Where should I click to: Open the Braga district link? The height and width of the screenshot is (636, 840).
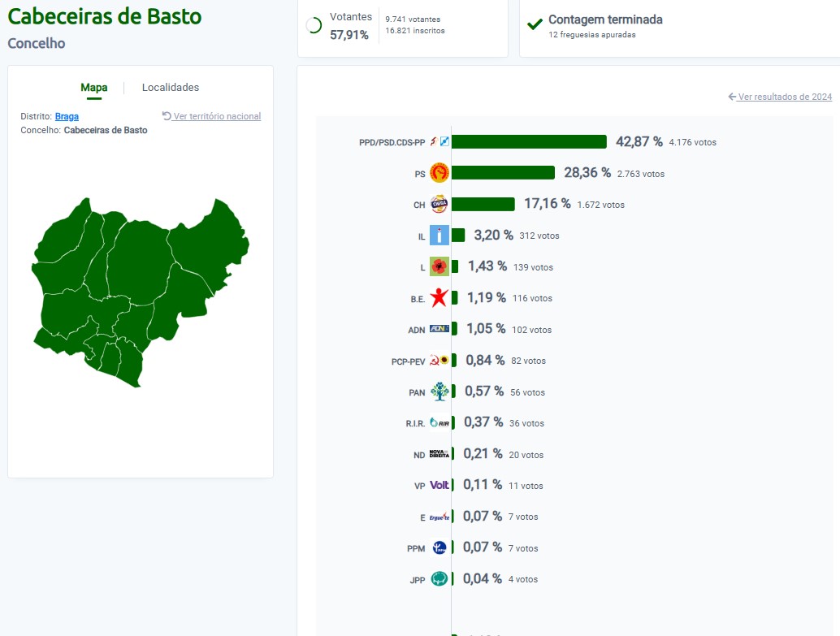point(67,116)
